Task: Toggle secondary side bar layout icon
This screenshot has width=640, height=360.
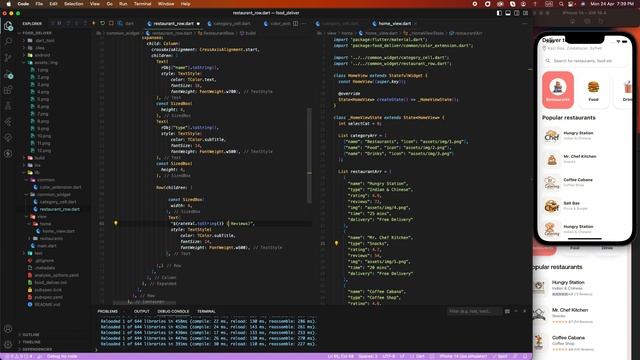Action: coord(517,13)
